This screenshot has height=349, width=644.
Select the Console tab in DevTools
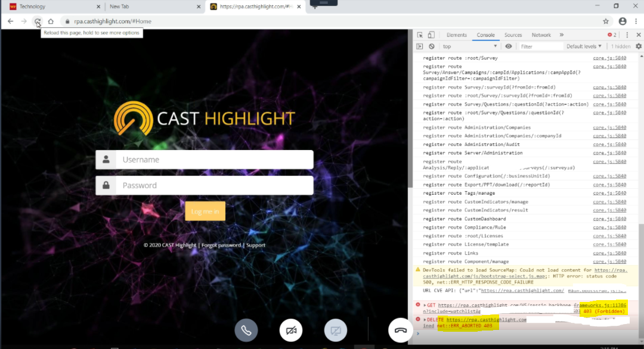click(485, 35)
